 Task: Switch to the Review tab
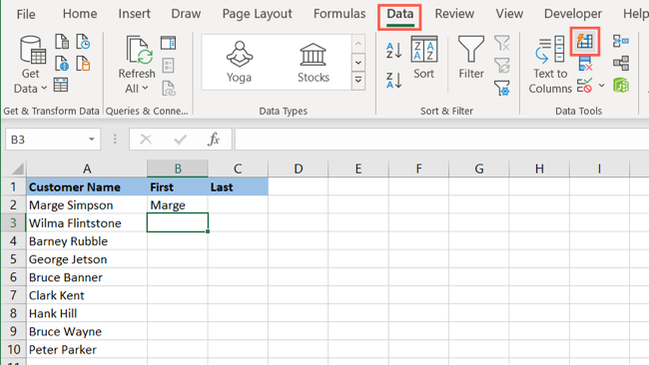pyautogui.click(x=454, y=14)
